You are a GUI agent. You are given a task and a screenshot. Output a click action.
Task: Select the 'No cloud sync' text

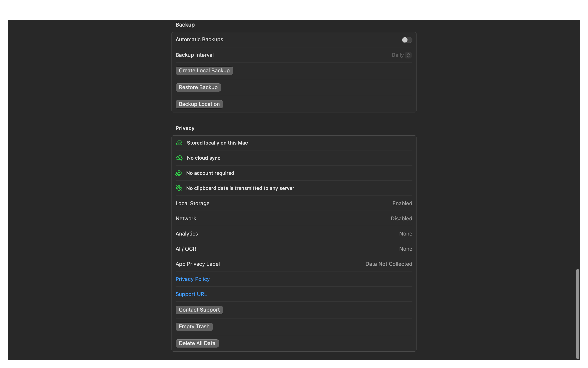204,158
